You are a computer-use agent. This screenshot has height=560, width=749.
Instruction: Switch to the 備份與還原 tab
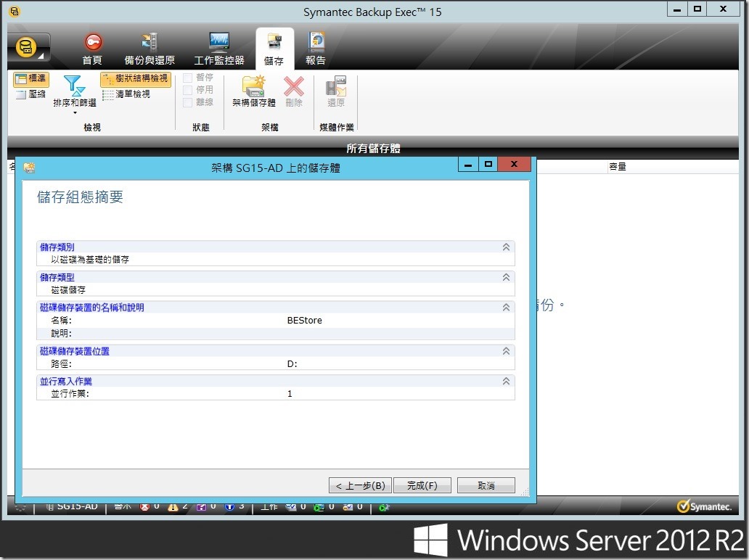(x=150, y=49)
